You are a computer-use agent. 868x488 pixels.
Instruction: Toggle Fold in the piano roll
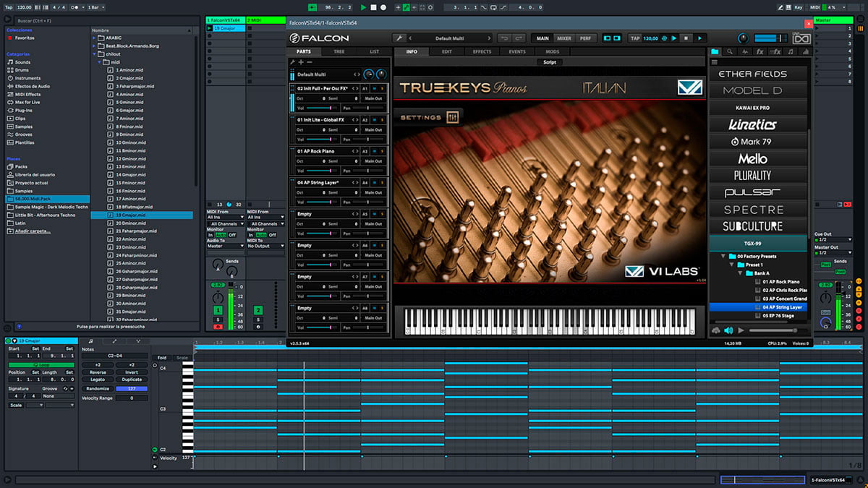[x=162, y=357]
